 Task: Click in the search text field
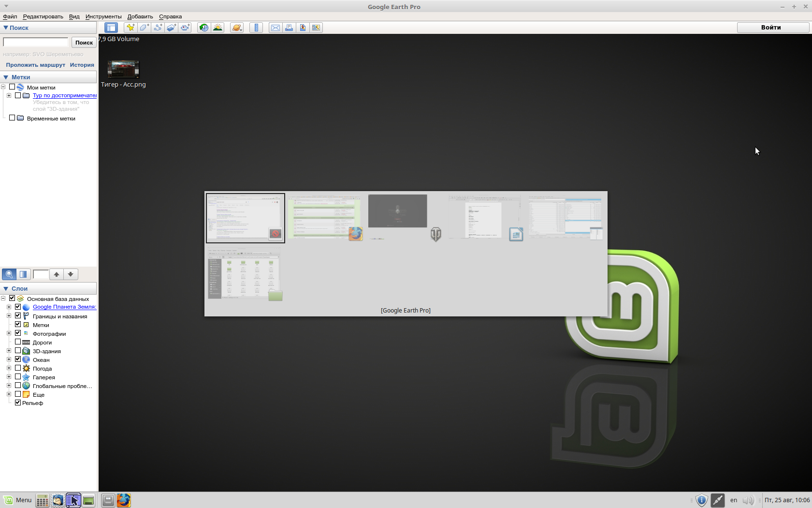coord(36,42)
